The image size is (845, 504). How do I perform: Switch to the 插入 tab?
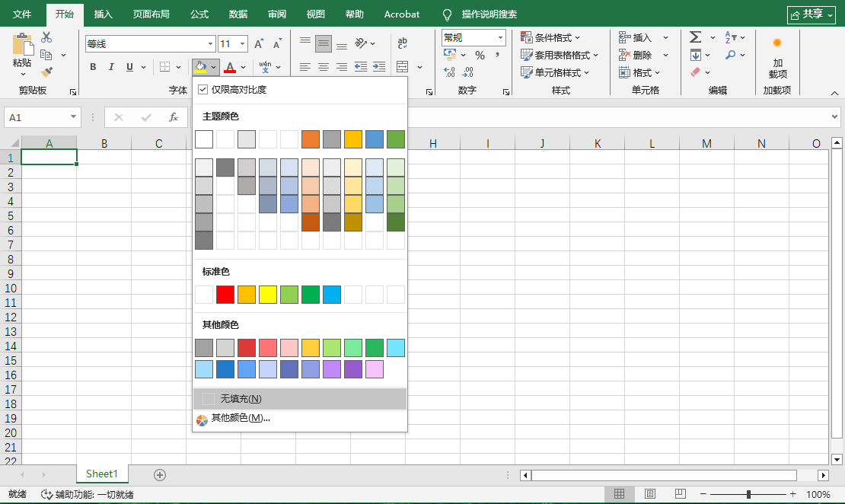[x=103, y=14]
